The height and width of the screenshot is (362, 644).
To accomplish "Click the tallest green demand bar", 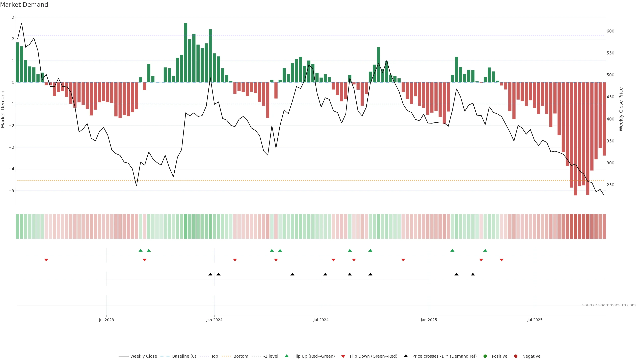I will click(x=186, y=52).
